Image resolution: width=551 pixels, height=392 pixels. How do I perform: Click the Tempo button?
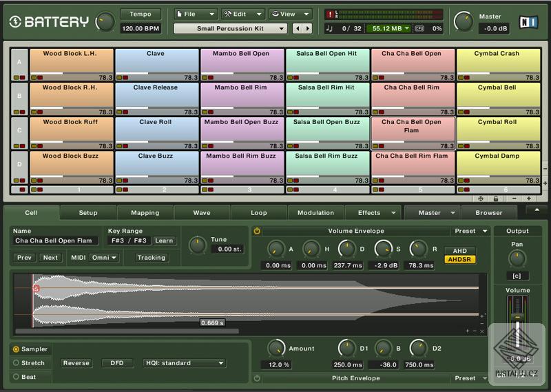pos(141,14)
